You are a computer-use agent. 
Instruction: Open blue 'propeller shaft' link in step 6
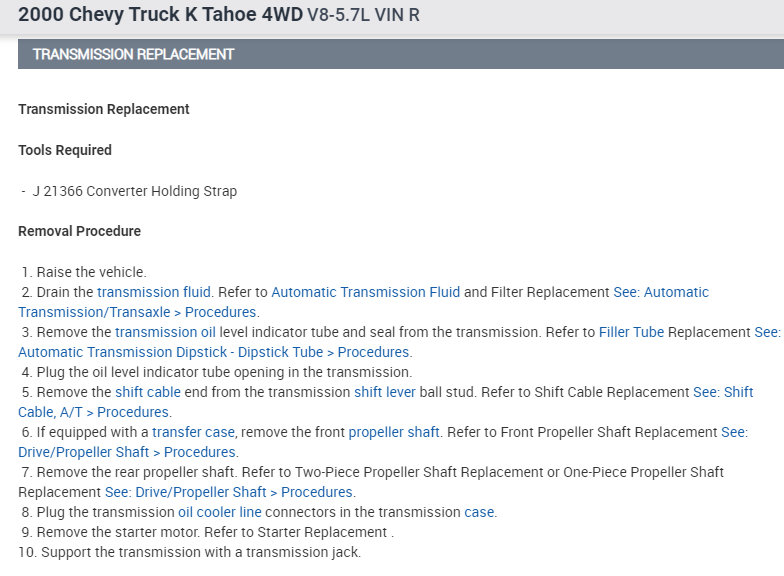(x=394, y=432)
